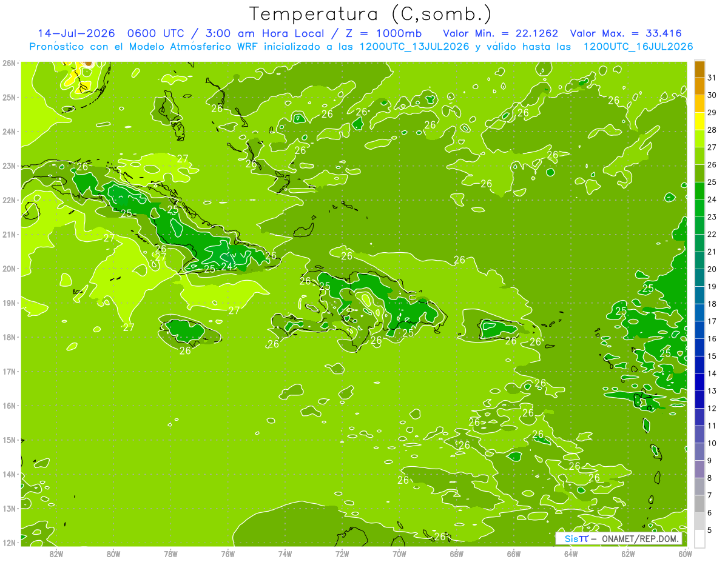Click the "12N" latitude label

(10, 543)
